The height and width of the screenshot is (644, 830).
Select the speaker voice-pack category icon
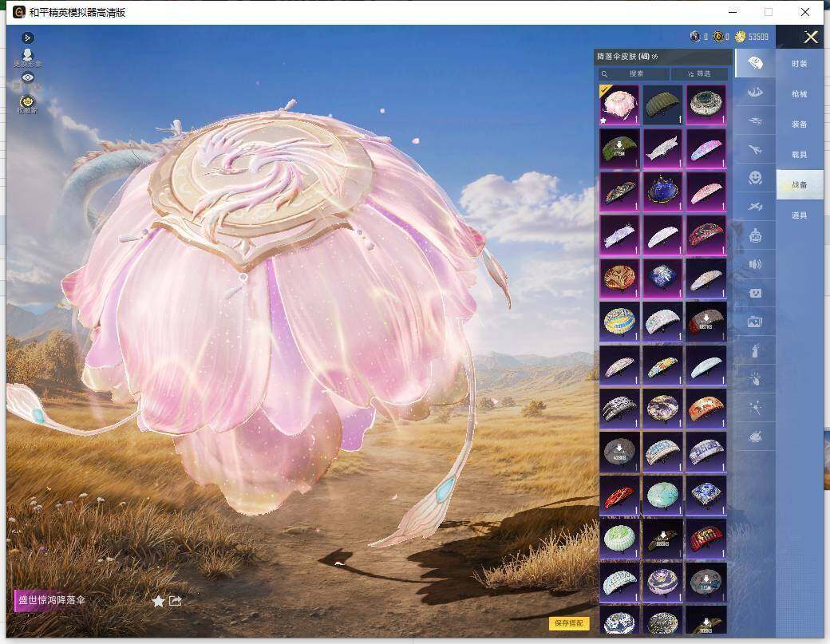pyautogui.click(x=755, y=264)
